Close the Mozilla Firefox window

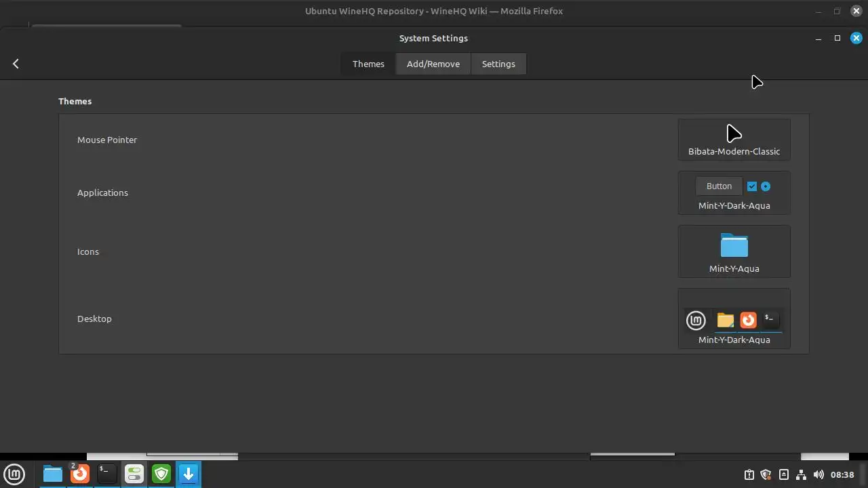point(856,11)
